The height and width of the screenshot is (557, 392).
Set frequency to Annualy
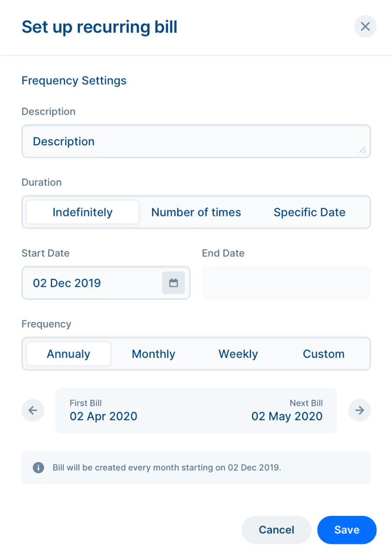point(69,354)
